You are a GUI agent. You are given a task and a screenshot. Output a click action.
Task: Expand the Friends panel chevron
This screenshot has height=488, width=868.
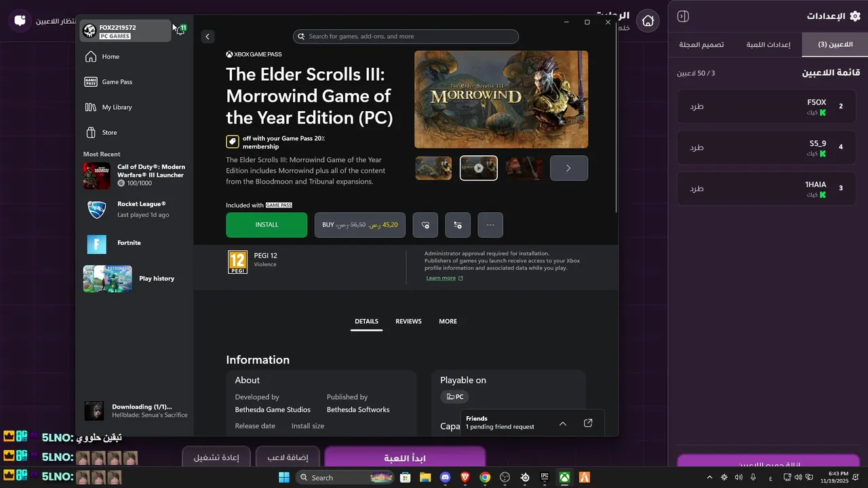click(x=563, y=423)
